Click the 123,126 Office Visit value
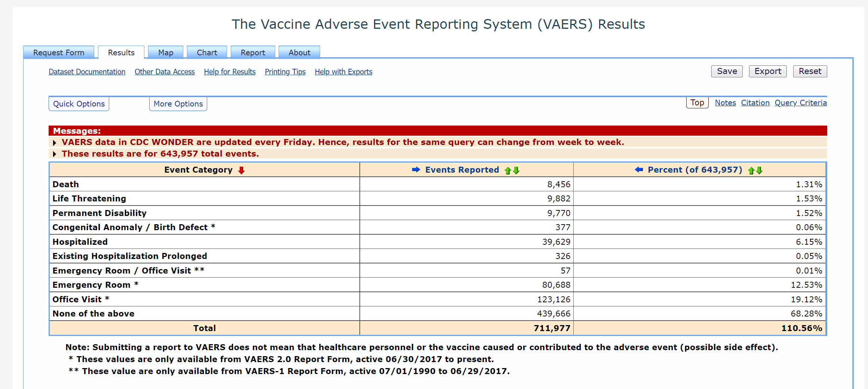The width and height of the screenshot is (868, 389). coord(554,299)
